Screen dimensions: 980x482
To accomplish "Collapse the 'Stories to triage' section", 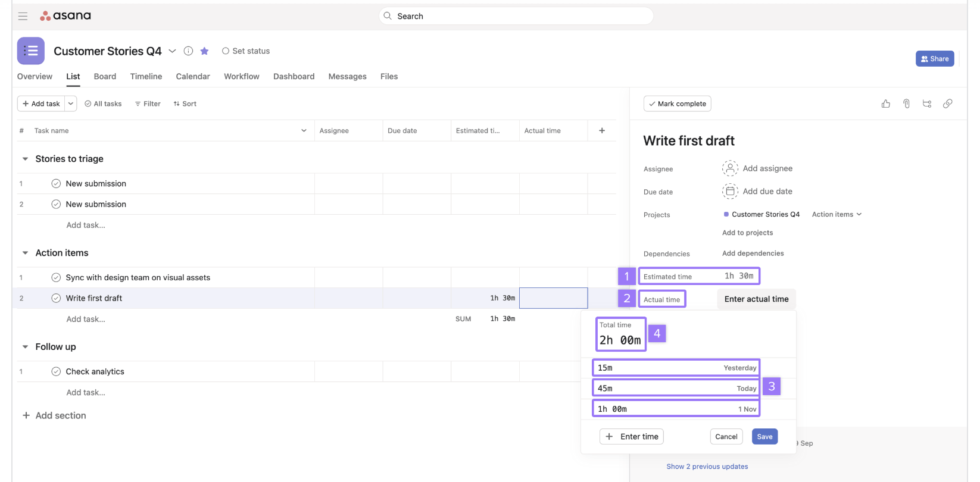I will pos(25,159).
